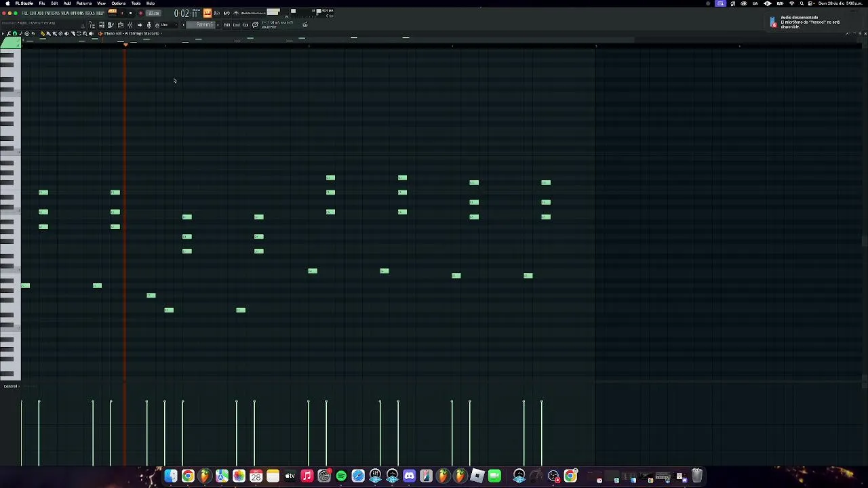Select the Playback speaker tool in piano roll
This screenshot has height=488, width=868.
(91, 33)
